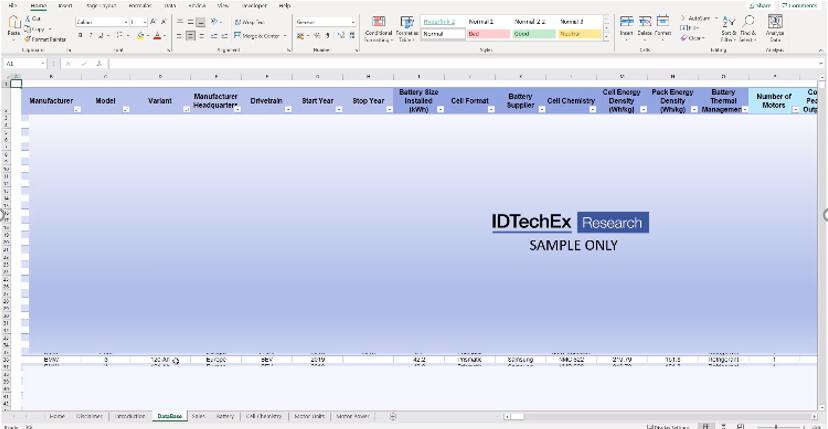Open the font size dropdown
Viewport: 828px width, 429px height.
pos(145,22)
